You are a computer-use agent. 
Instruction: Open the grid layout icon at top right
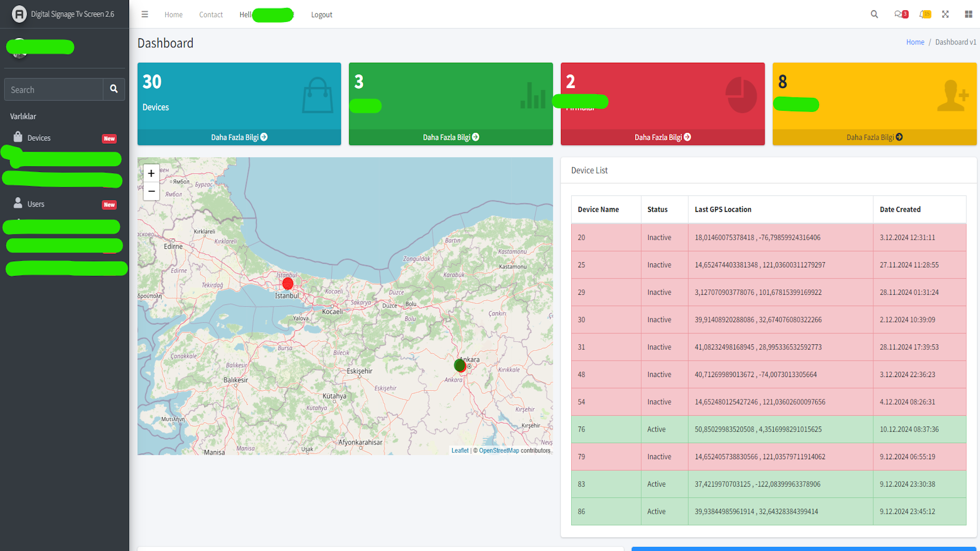click(968, 14)
